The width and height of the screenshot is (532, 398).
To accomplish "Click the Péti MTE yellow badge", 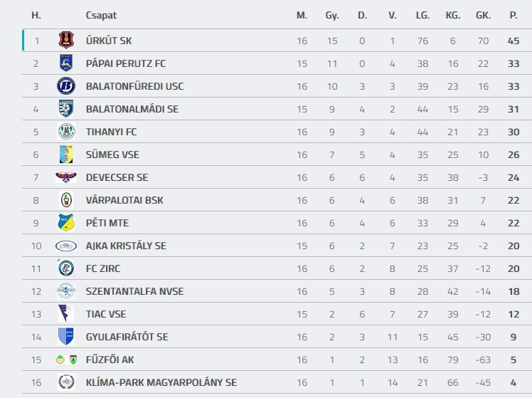I will coord(66,223).
